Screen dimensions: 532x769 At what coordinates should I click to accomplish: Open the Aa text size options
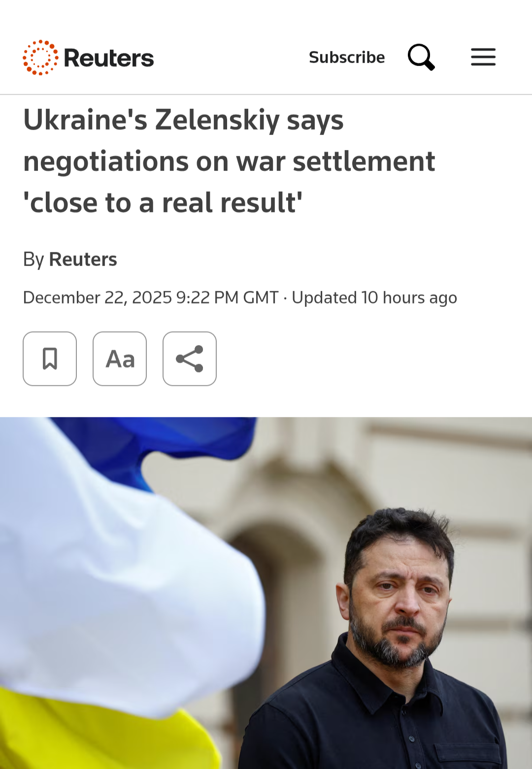pyautogui.click(x=120, y=359)
